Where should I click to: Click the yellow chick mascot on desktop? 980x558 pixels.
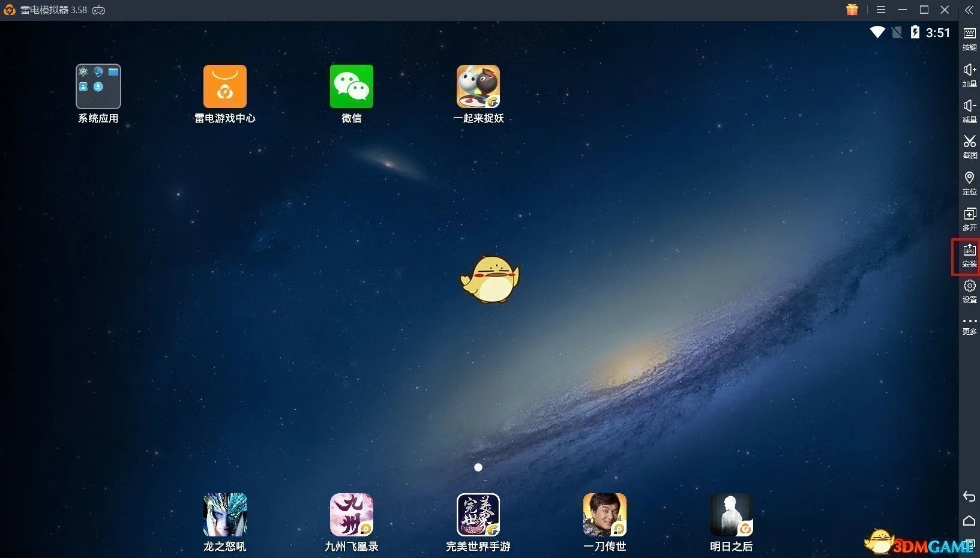pos(490,279)
